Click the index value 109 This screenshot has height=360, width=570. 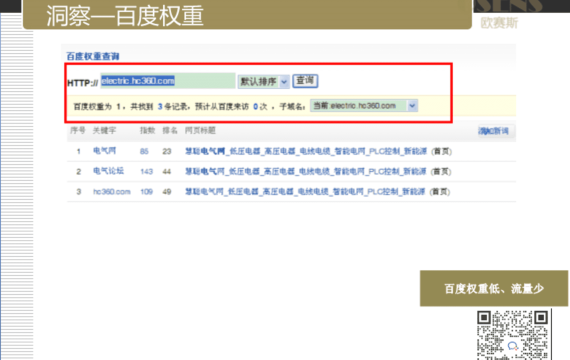[x=146, y=192]
